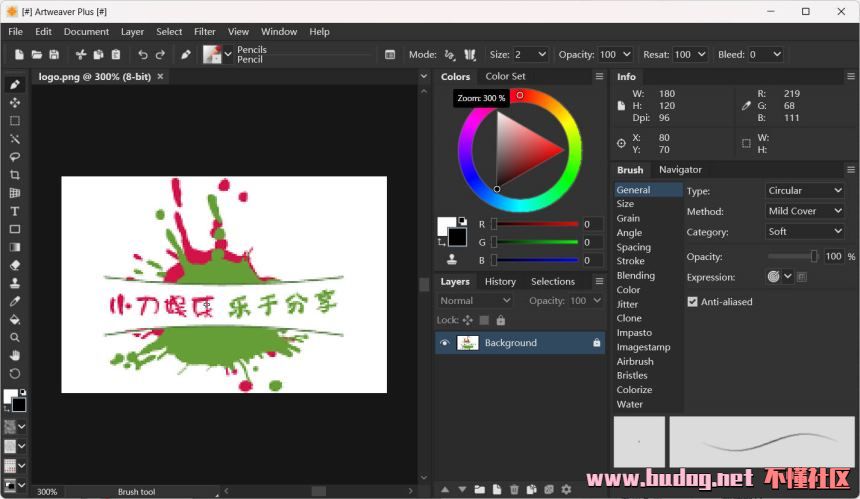Select the Gradient tool
Image resolution: width=860 pixels, height=499 pixels.
point(15,247)
